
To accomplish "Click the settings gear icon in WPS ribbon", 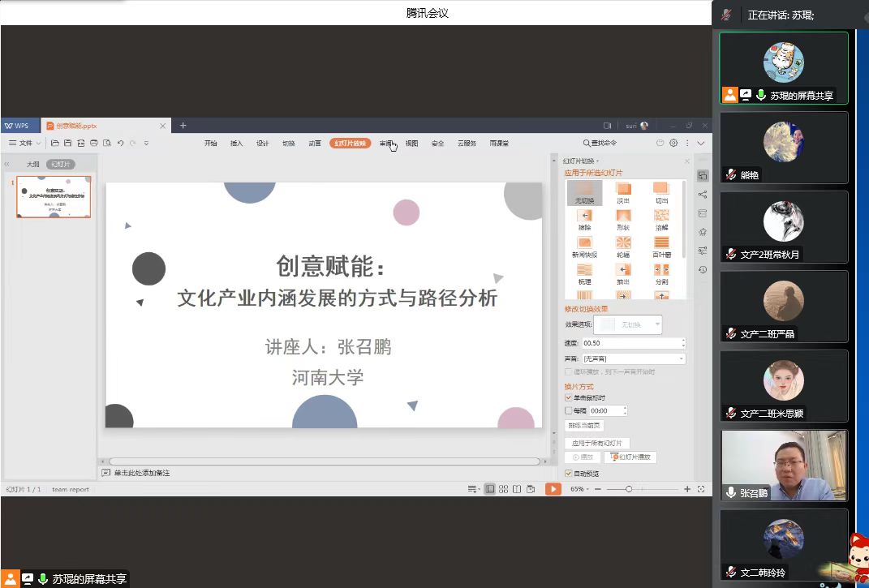I will [x=673, y=144].
